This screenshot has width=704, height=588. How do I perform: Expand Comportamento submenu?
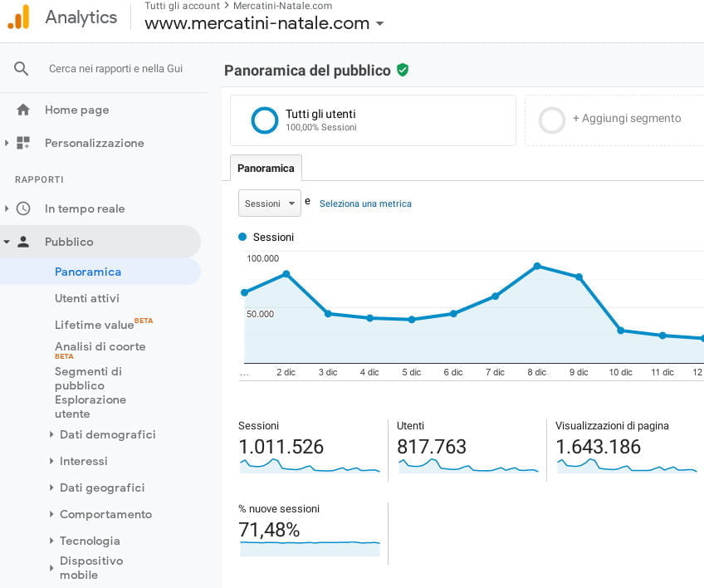pos(51,514)
